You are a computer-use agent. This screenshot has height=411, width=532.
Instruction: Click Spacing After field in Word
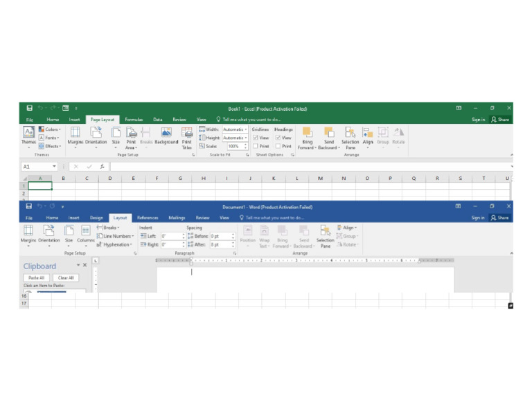tap(222, 244)
